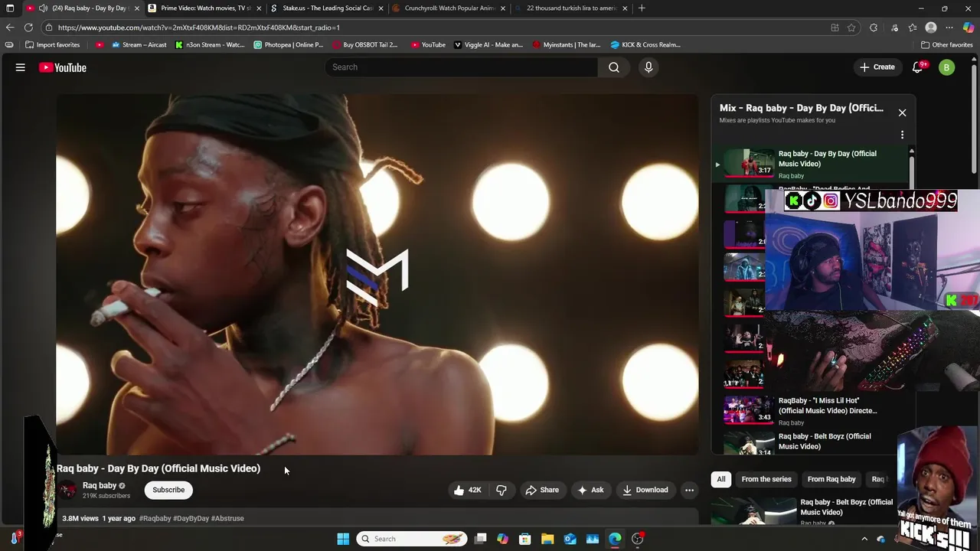Screen dimensions: 980x551
Task: Show hidden system tray icons
Action: [864, 539]
